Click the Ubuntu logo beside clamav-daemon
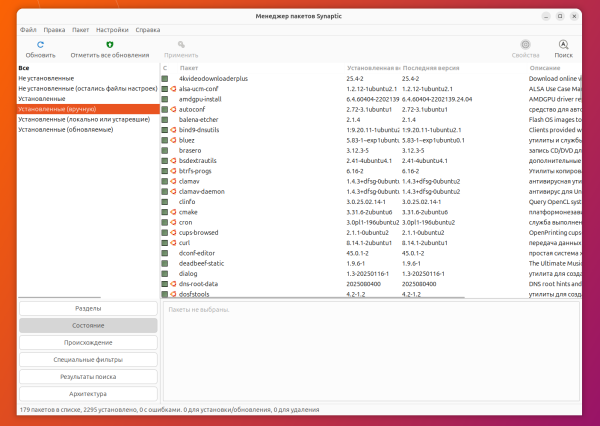This screenshot has width=600, height=426. point(173,191)
